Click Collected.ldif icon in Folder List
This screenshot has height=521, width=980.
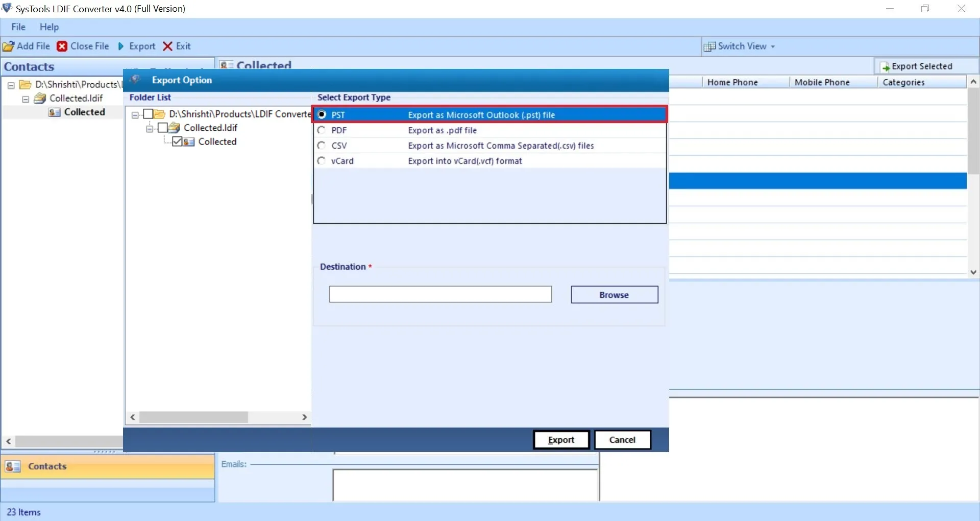click(174, 128)
